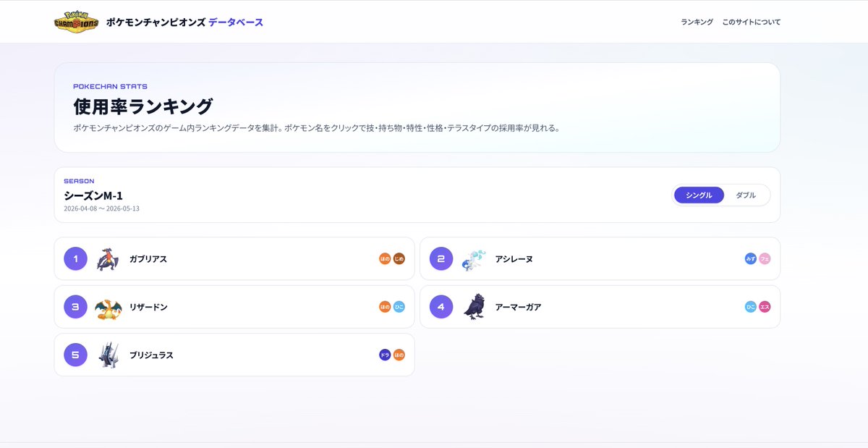Click ブリジュラス's indigo ドラ type badge
868x448 pixels.
click(385, 355)
